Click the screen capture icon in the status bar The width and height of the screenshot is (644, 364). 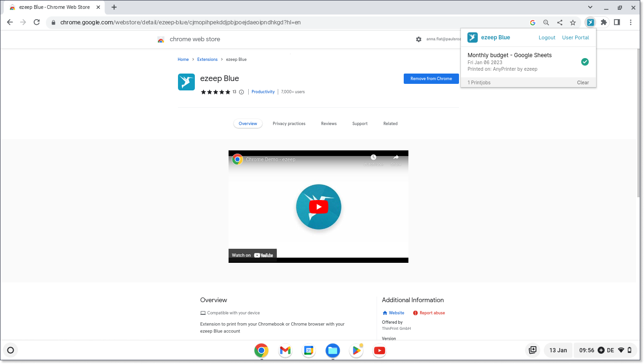pos(533,350)
